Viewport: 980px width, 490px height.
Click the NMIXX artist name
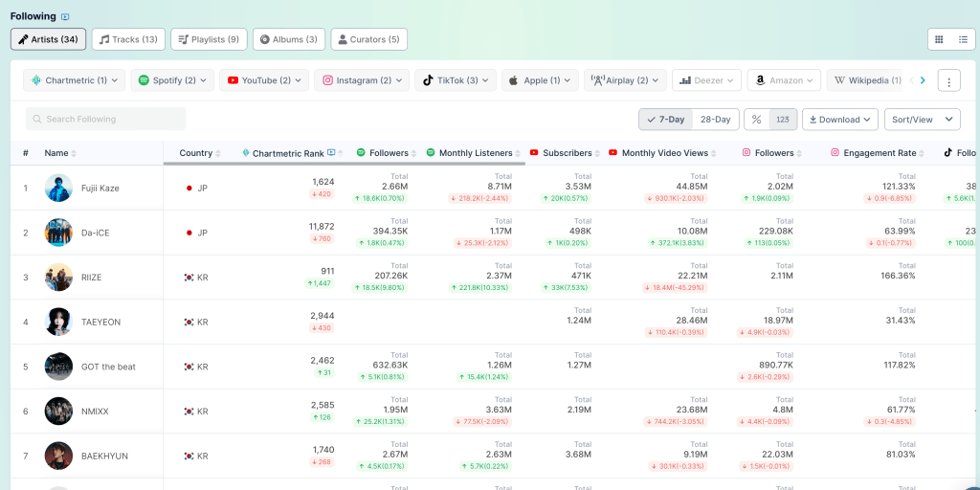pyautogui.click(x=95, y=412)
